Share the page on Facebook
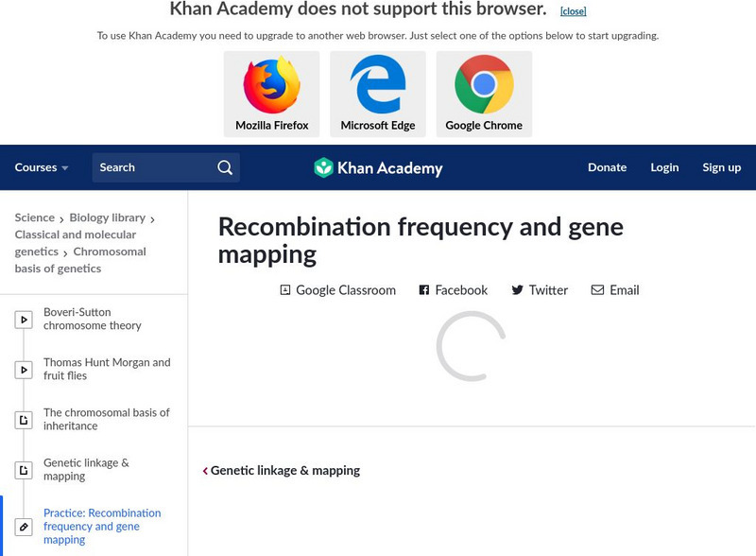Image resolution: width=756 pixels, height=556 pixels. (454, 290)
